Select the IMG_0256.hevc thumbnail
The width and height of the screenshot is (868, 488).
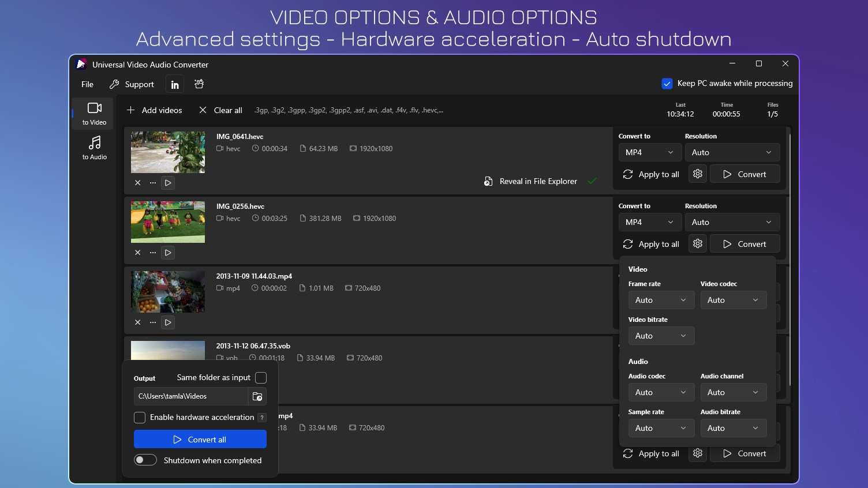[x=168, y=222]
